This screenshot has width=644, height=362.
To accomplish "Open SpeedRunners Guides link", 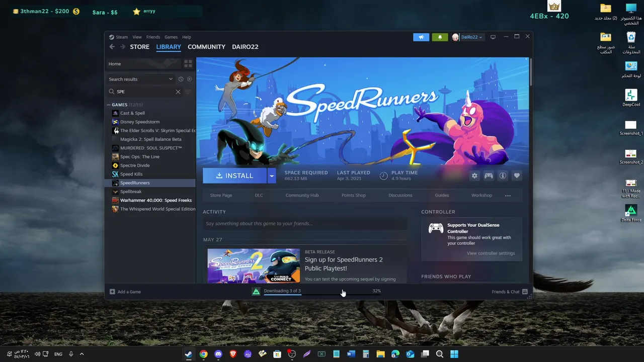I will [442, 196].
